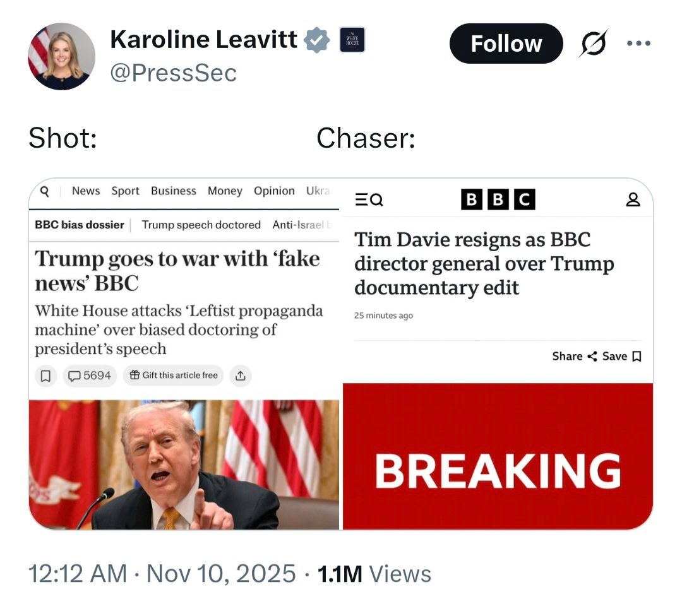Click the Grok slash-circle icon

coord(593,43)
